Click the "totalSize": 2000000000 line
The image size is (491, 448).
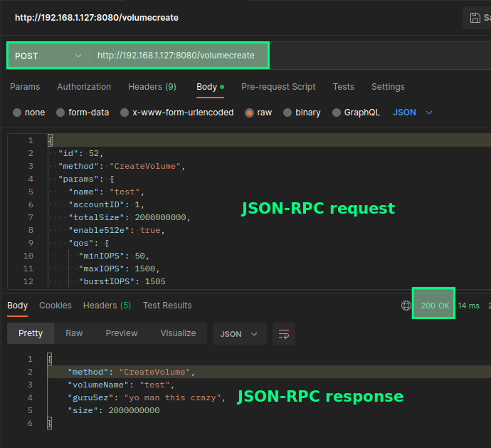point(130,217)
